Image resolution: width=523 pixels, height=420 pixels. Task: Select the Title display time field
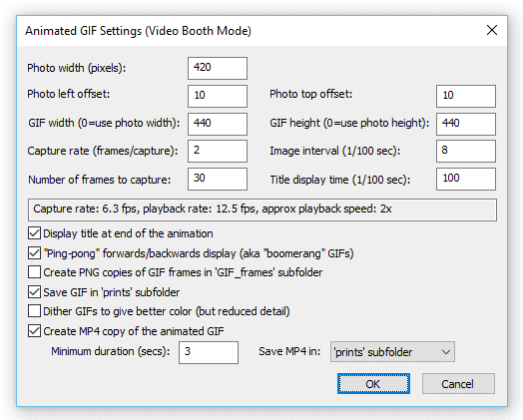click(x=466, y=179)
